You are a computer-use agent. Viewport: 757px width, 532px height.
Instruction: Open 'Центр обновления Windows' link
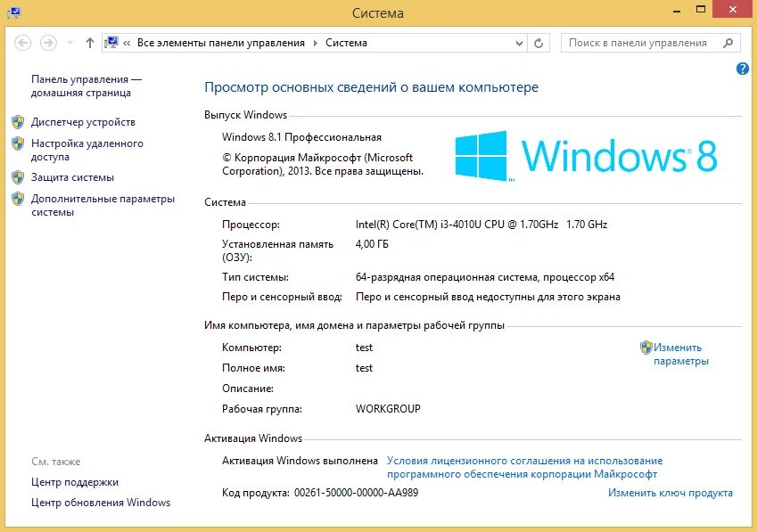(101, 503)
